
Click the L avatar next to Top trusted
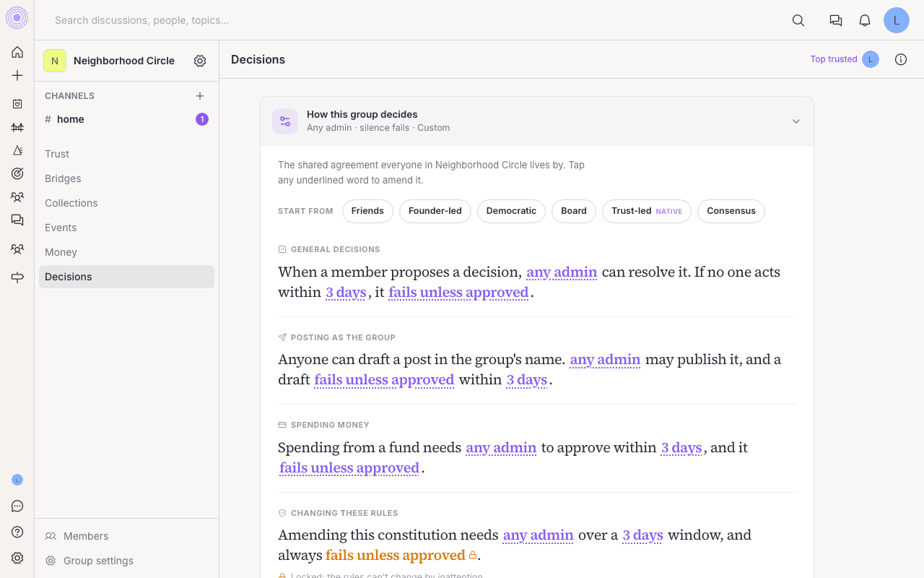(x=871, y=59)
